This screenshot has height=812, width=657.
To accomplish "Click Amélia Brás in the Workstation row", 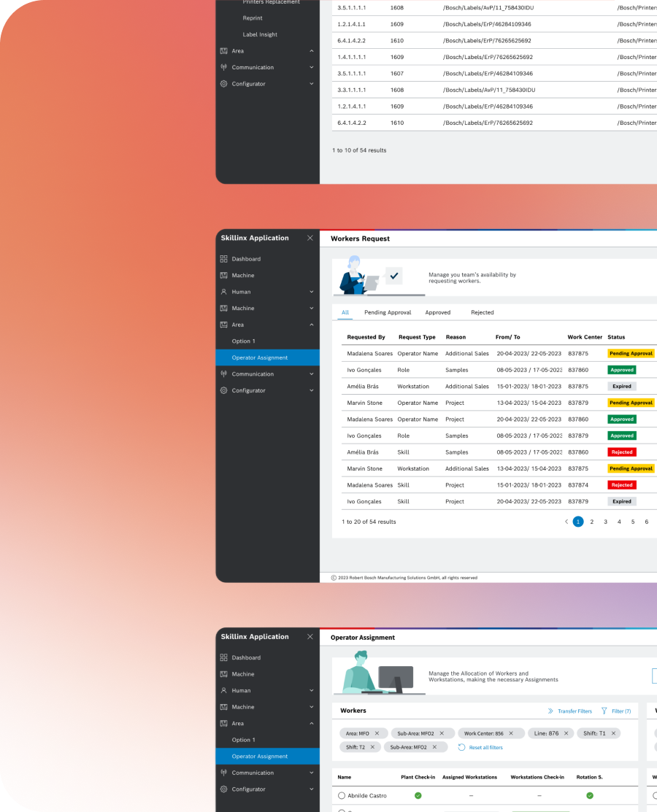I will tap(363, 387).
